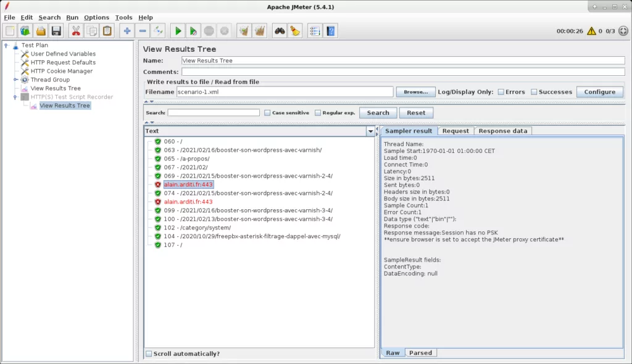Start with no pauses icon

(193, 31)
